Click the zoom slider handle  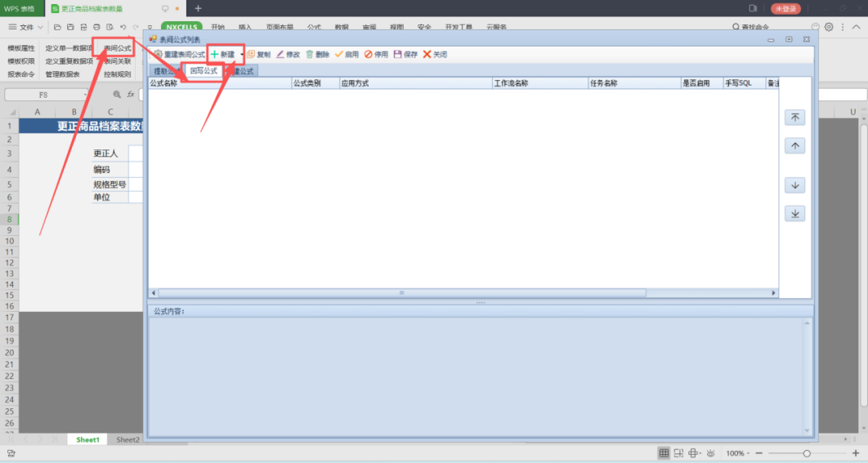click(x=807, y=453)
